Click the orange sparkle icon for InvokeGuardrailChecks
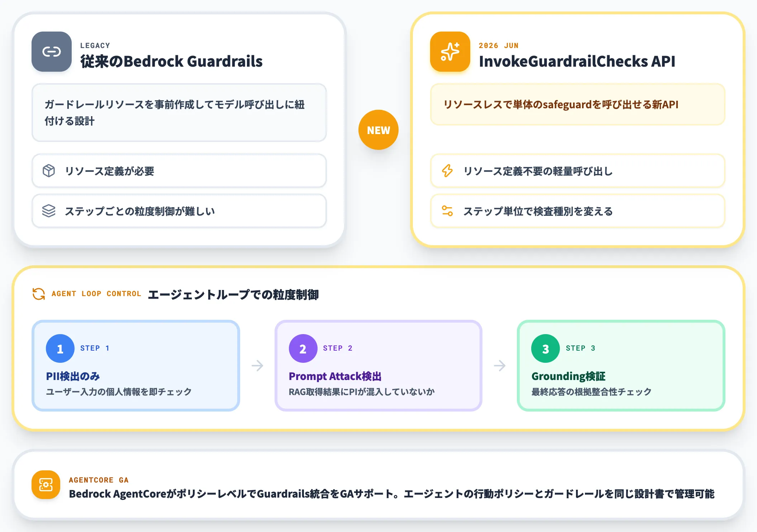 coord(450,52)
